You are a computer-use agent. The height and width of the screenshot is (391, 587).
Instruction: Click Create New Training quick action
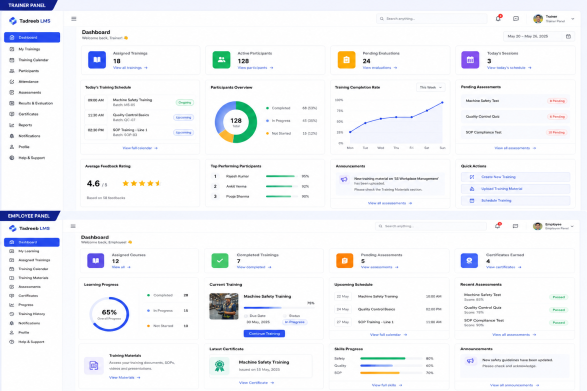515,177
